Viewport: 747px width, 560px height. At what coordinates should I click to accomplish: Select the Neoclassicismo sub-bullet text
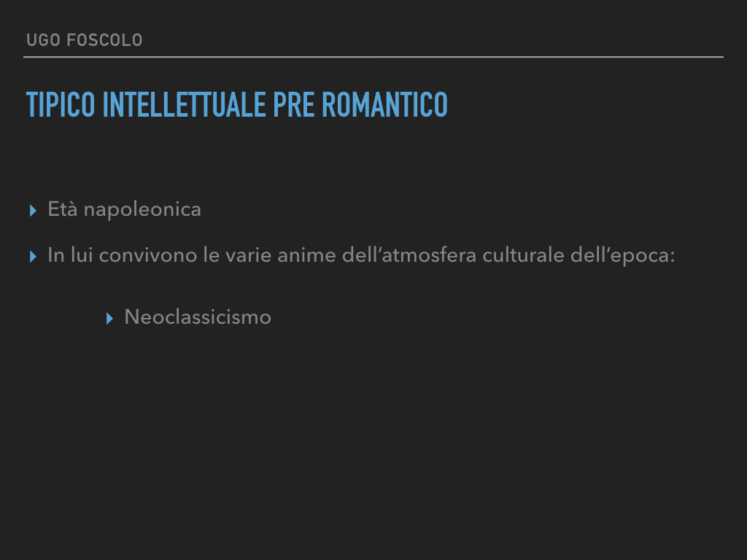click(x=198, y=317)
